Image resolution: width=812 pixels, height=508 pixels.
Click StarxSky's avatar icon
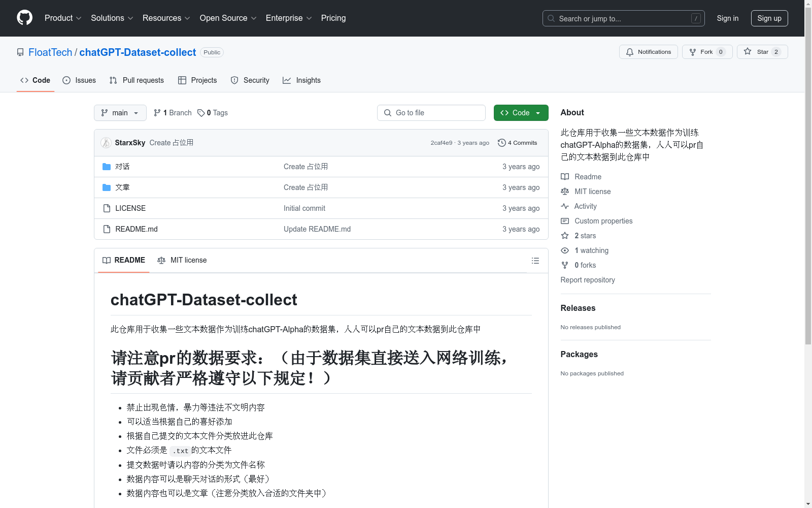click(106, 143)
